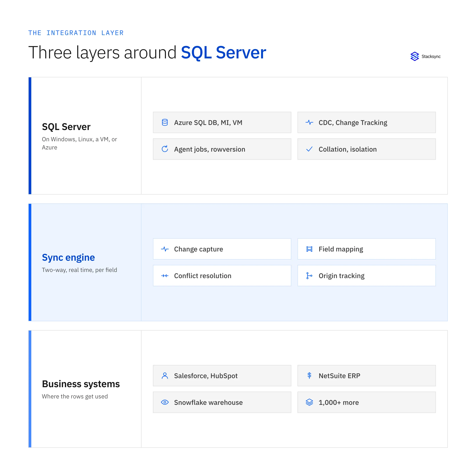
Task: Select the Origin tracking text
Action: coord(342,276)
